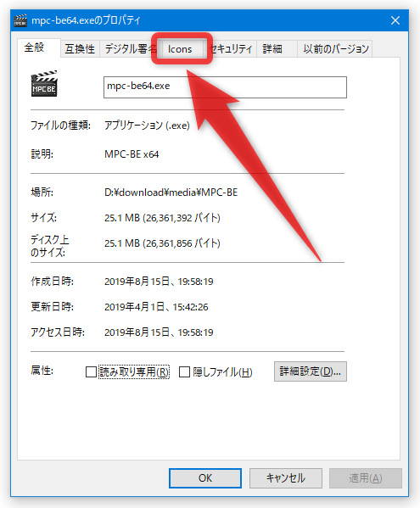Click the サイズ: label
The width and height of the screenshot is (420, 508).
(44, 218)
